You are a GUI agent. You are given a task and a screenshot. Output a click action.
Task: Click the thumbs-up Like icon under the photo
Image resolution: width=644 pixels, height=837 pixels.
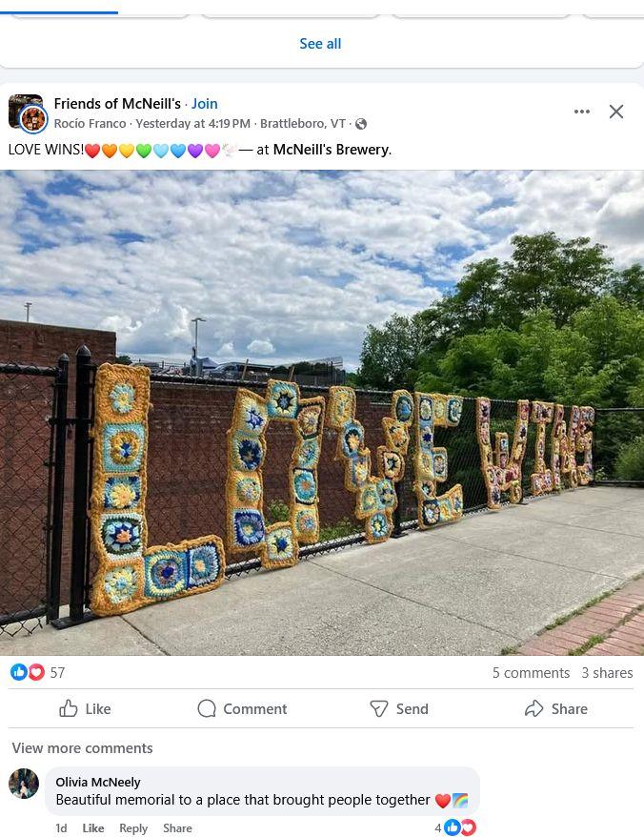[x=69, y=708]
